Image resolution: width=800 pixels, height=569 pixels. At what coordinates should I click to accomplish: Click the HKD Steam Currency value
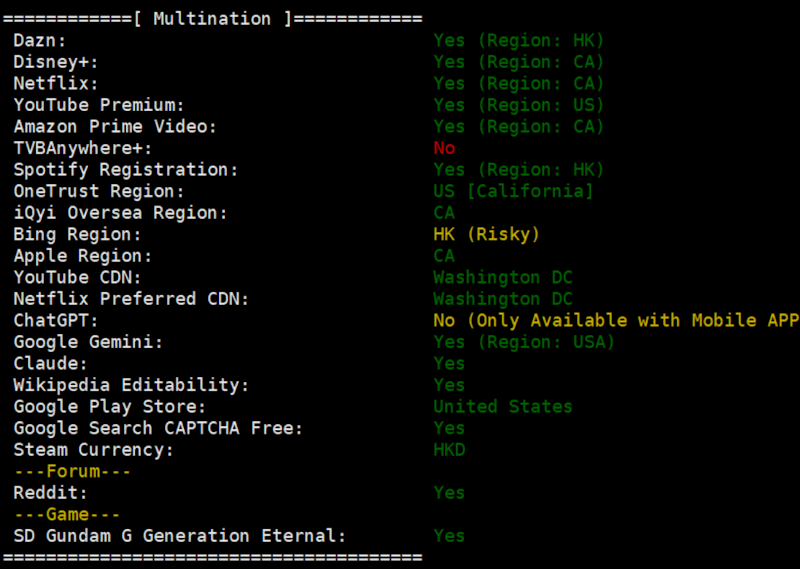coord(449,450)
